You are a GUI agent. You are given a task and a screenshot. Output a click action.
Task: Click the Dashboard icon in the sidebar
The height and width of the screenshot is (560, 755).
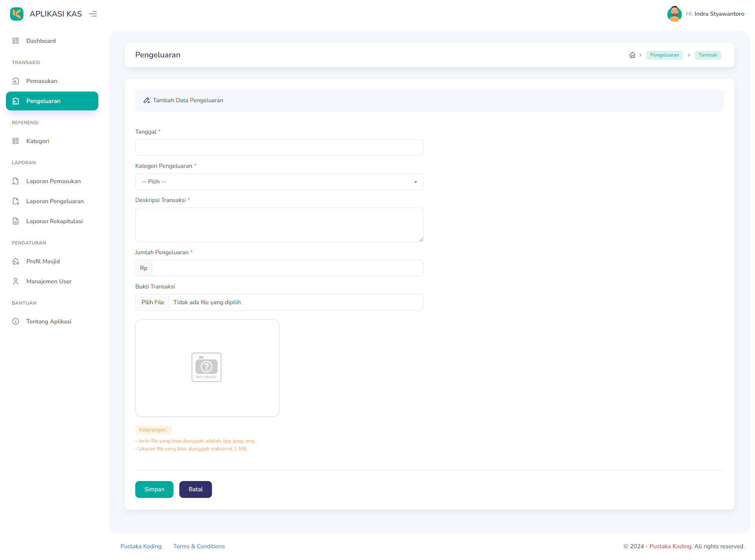tap(16, 40)
